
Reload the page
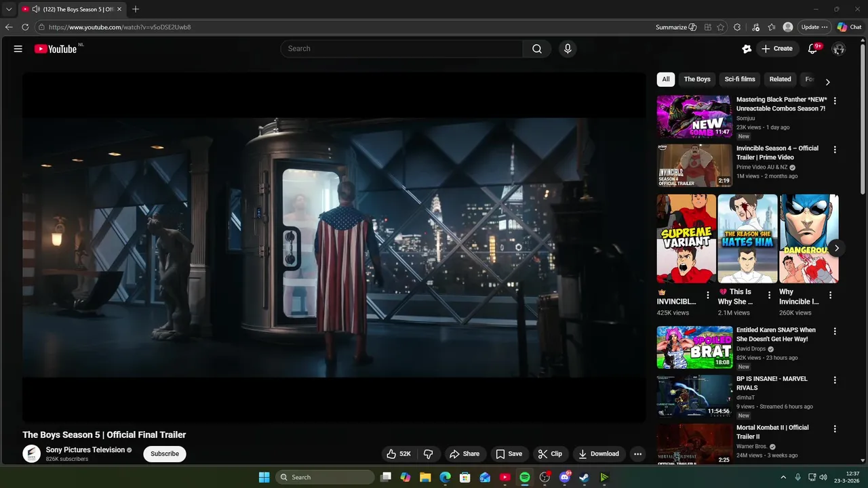(25, 27)
